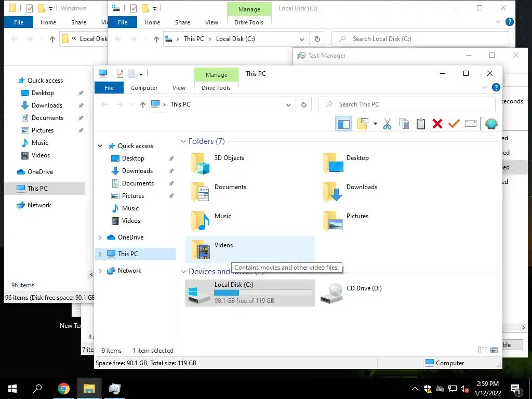Click the Help icon in This PC window
Viewport: 532px width, 399px height.
click(496, 87)
